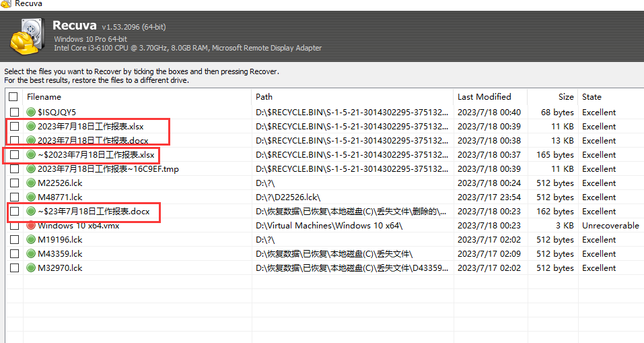This screenshot has height=343, width=644.
Task: Click modified date 2023/7/17 23:54
Action: (x=489, y=197)
